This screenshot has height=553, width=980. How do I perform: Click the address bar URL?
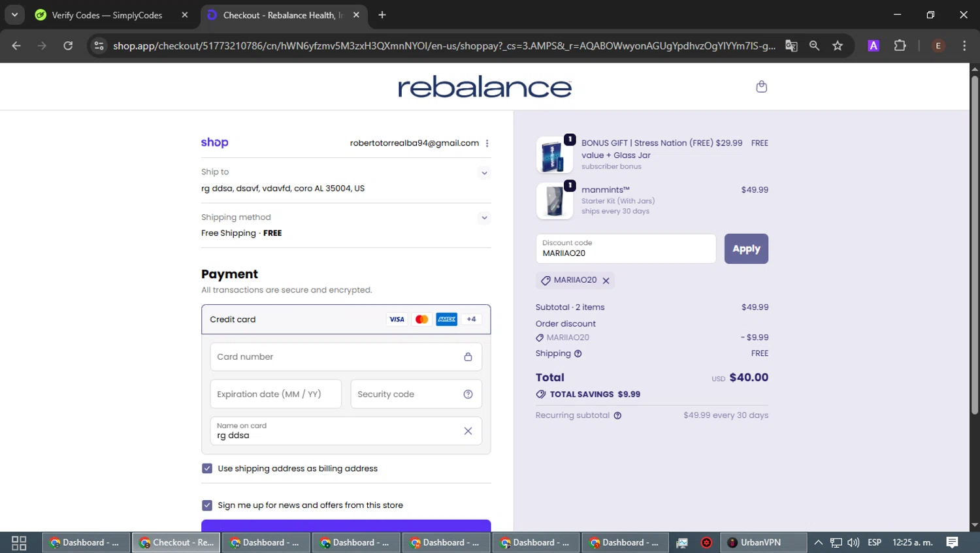tap(444, 46)
